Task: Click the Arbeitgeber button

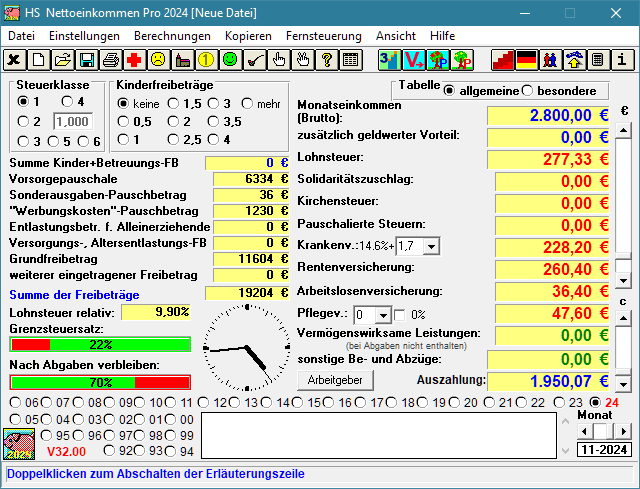Action: 335,380
